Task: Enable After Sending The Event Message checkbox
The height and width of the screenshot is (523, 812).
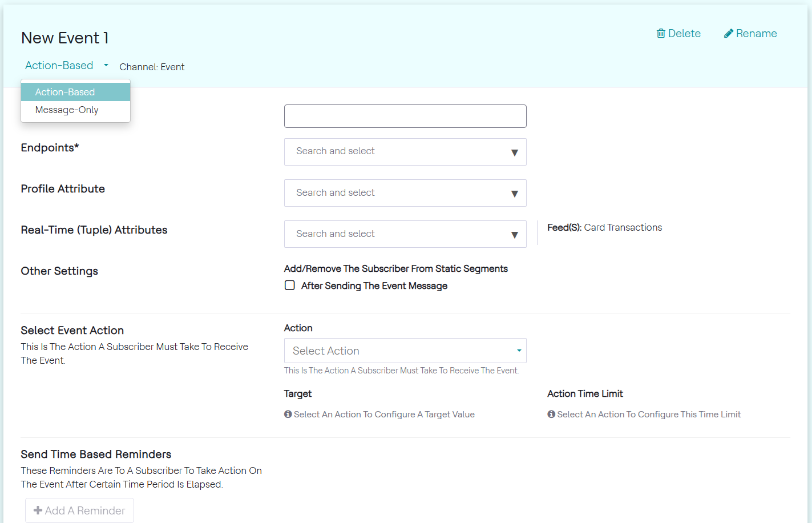Action: [x=290, y=285]
